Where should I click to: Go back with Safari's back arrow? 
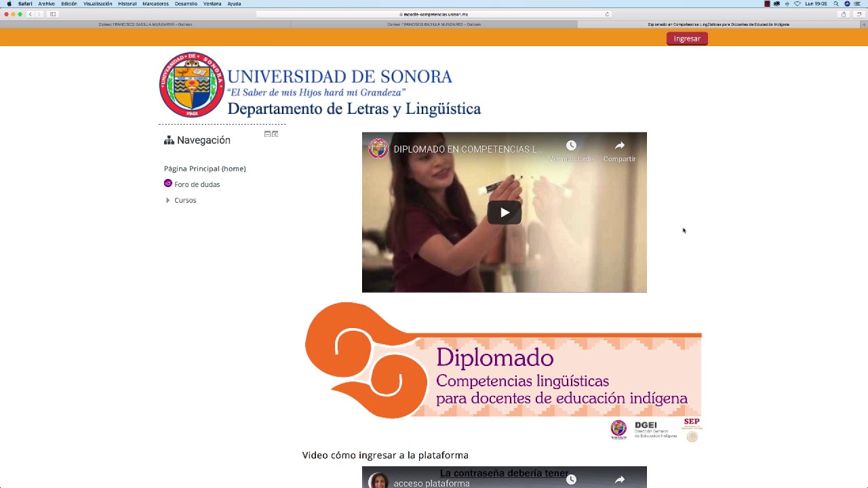click(30, 14)
